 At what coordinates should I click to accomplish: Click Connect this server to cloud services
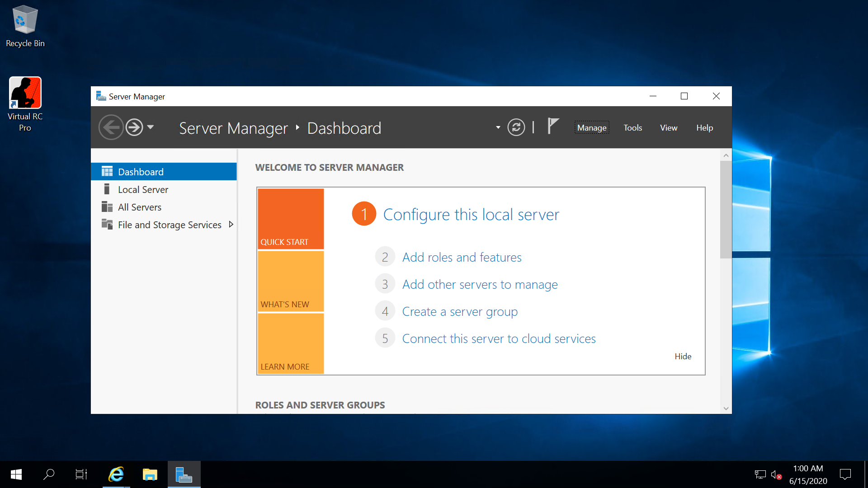click(499, 338)
